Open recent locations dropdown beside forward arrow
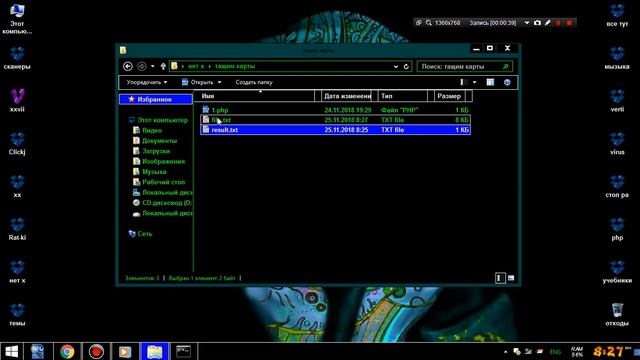The width and height of the screenshot is (640, 360). pyautogui.click(x=153, y=66)
